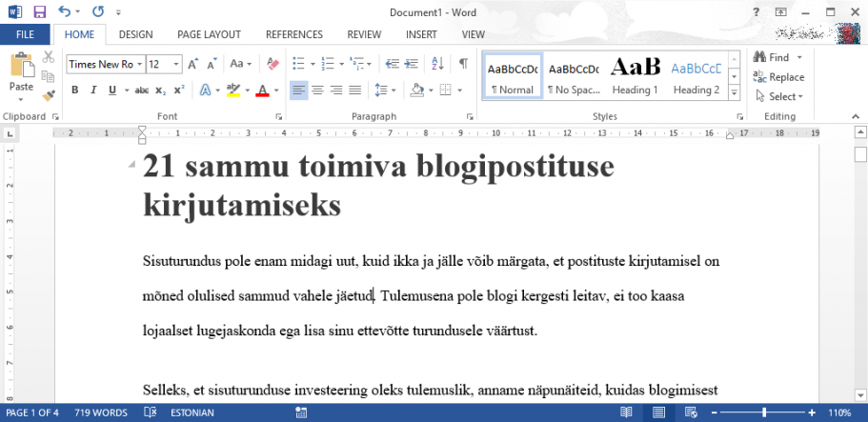This screenshot has width=868, height=422.
Task: Toggle Strikethrough formatting
Action: pyautogui.click(x=142, y=90)
